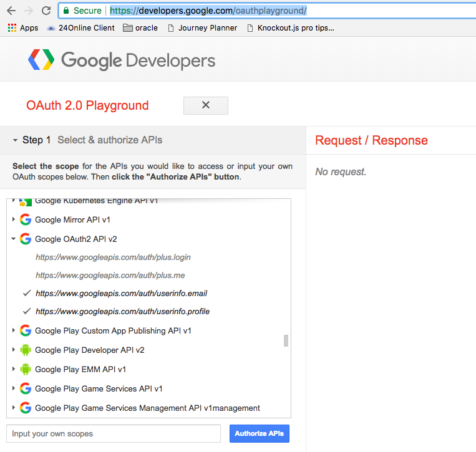Go back using the browser back arrow
Viewport: 476px width, 452px height.
point(11,11)
